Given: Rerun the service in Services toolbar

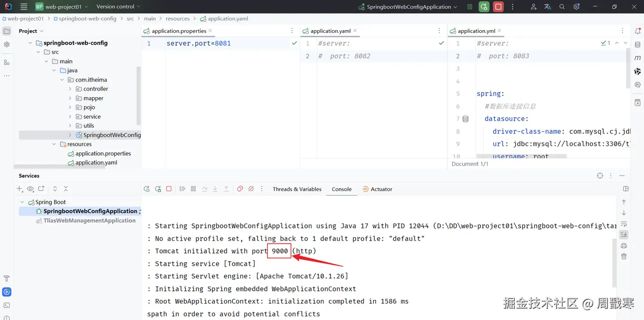Looking at the screenshot, I should coord(147,189).
